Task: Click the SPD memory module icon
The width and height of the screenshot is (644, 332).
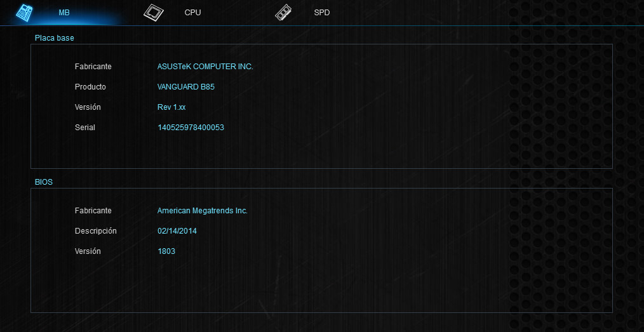Action: tap(283, 13)
